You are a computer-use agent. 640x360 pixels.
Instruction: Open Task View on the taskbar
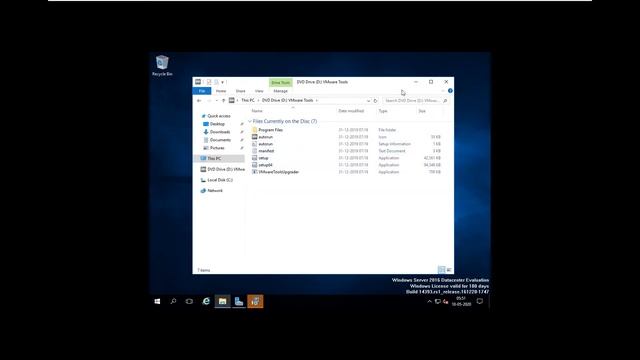coord(189,302)
